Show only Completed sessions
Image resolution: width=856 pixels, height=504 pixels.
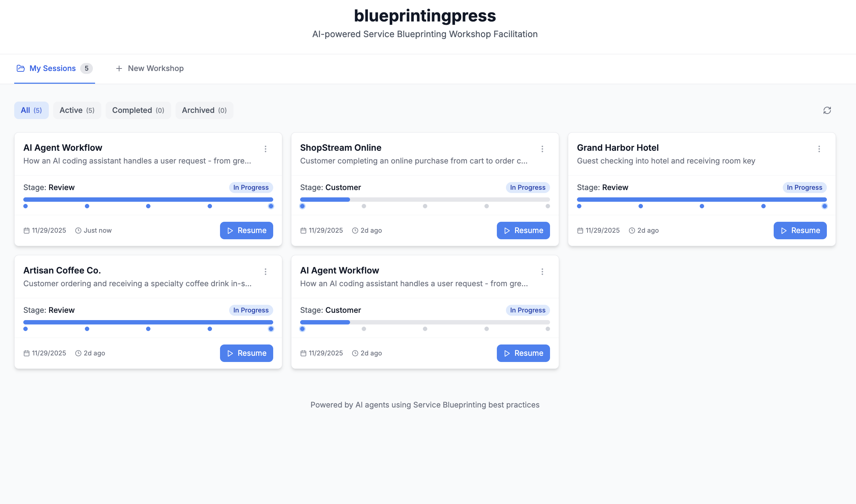tap(138, 110)
